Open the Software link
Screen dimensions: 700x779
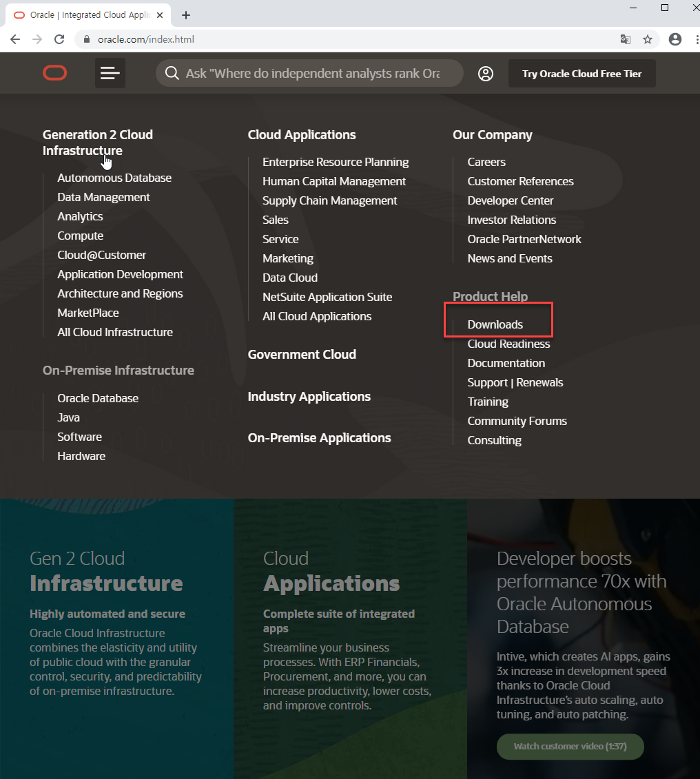tap(79, 437)
